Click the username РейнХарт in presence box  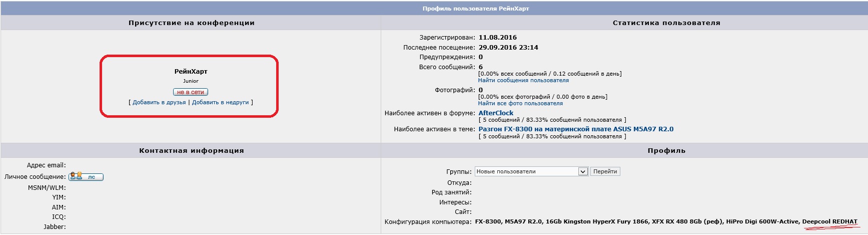(x=191, y=72)
